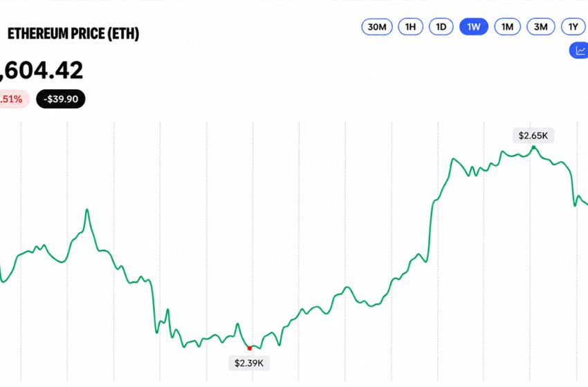Select the active 1W range button

pyautogui.click(x=474, y=26)
